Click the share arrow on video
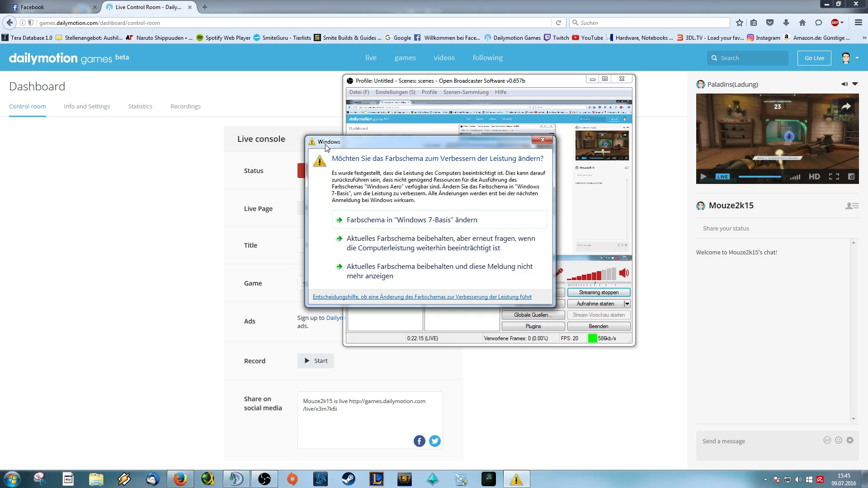 pos(846,107)
